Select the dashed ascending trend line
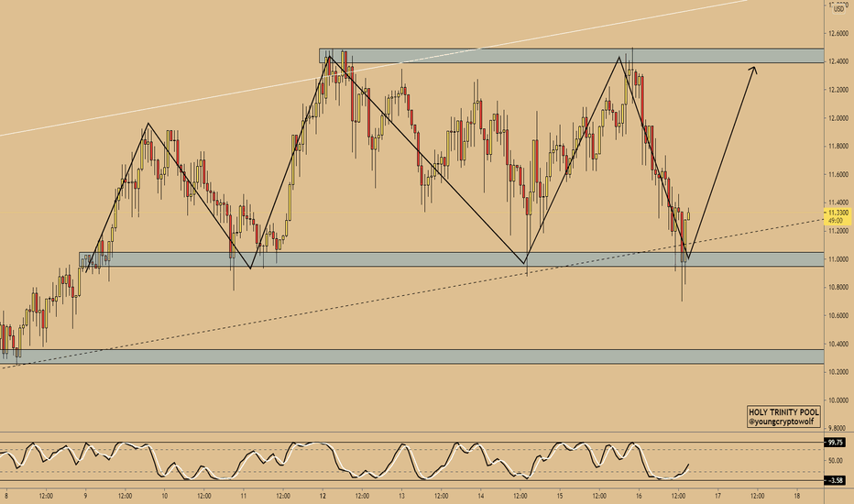Screen dimensions: 854x504 pos(411,294)
